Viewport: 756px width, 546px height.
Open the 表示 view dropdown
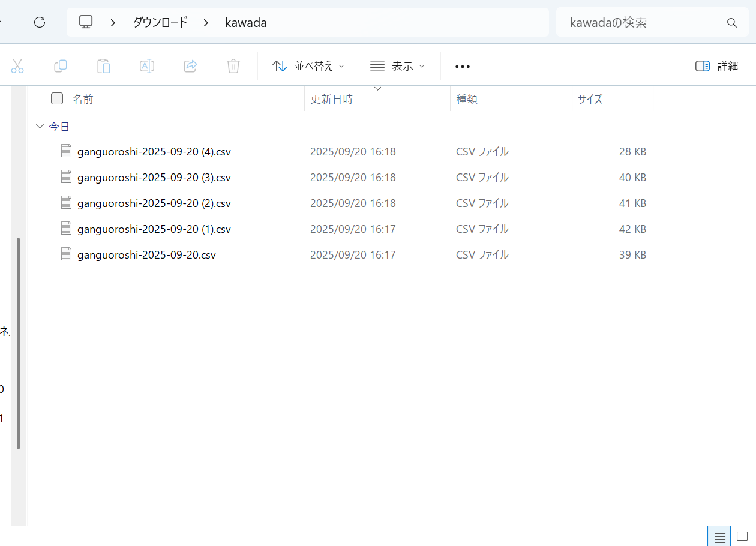pos(398,66)
